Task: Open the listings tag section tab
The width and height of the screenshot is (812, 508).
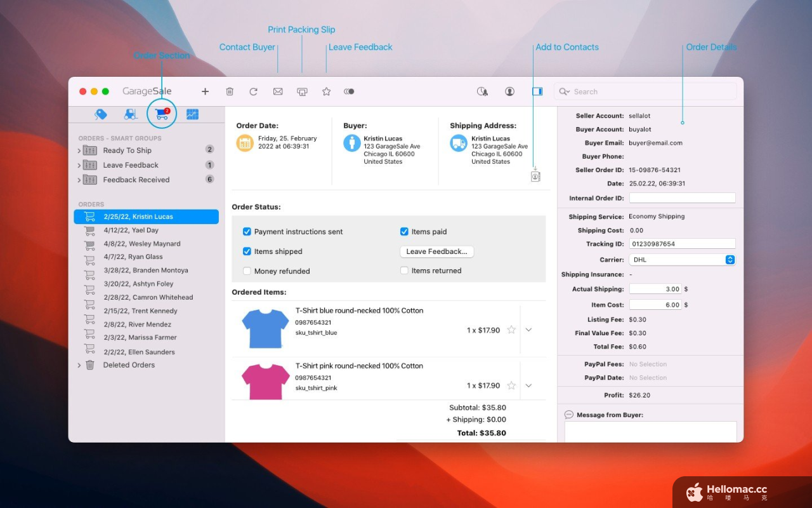Action: coord(101,114)
